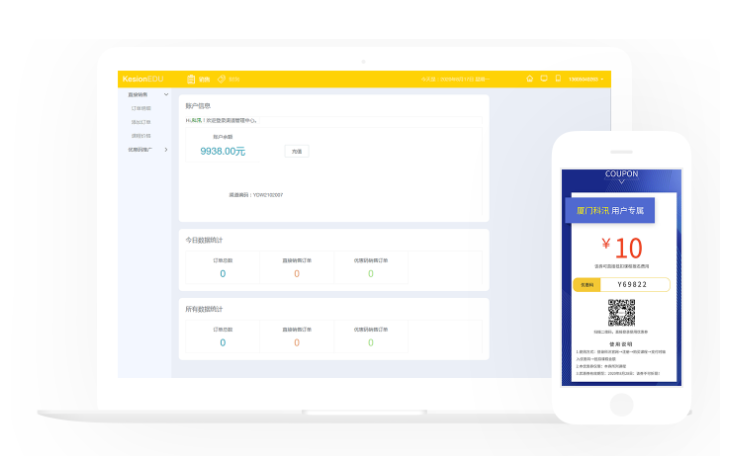Open the user account dropdown at top right
This screenshot has width=732, height=456.
point(585,78)
